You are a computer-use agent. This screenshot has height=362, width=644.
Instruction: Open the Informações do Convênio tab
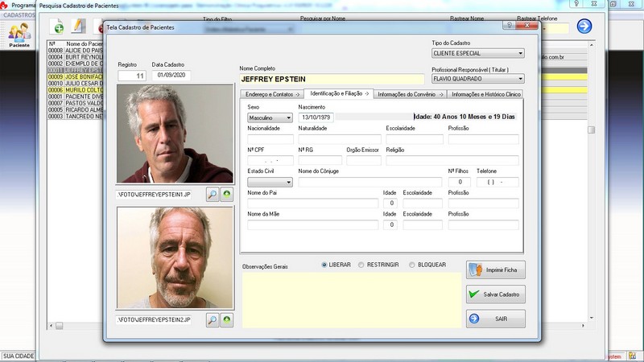[x=410, y=94]
